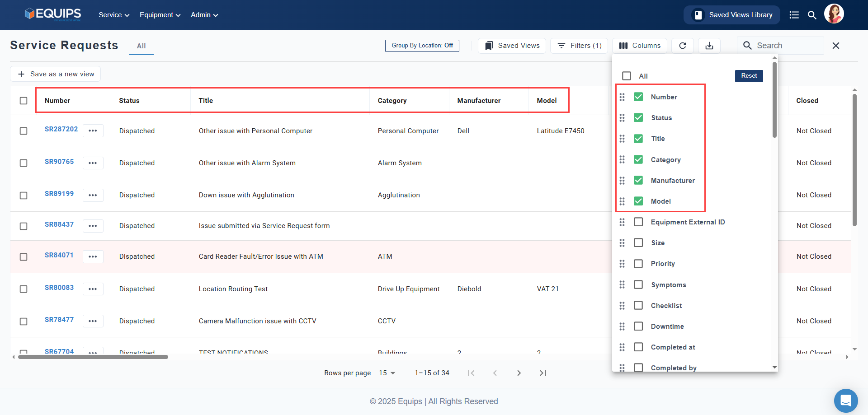Click the refresh icon in the toolbar
Screen dimensions: 868x415
[x=682, y=46]
